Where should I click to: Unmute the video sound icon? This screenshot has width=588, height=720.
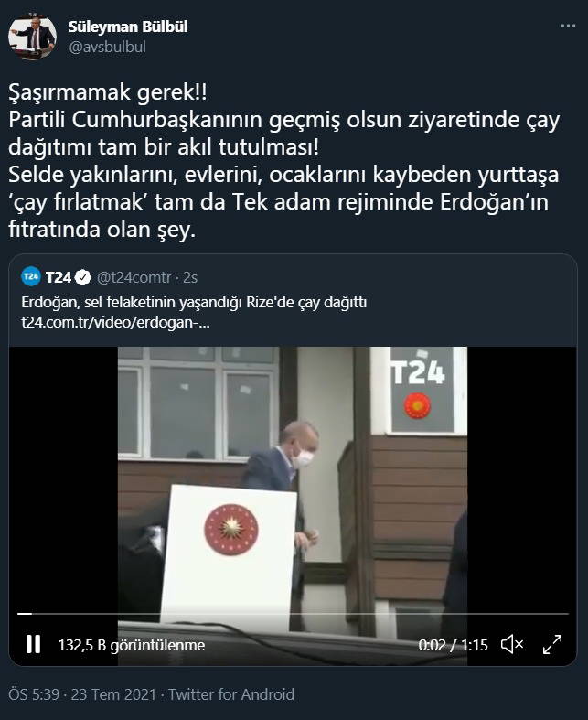pos(512,644)
